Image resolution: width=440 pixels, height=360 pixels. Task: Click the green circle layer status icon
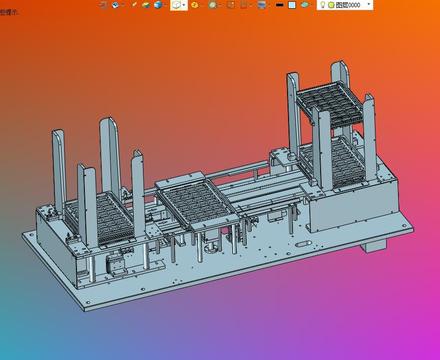click(x=331, y=5)
